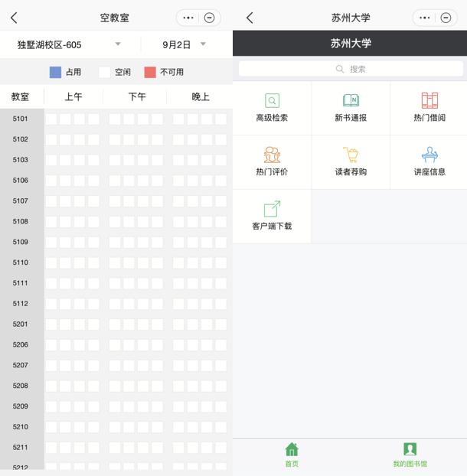The image size is (467, 476).
Task: Click the 5201 classroom row label
Action: [x=21, y=324]
